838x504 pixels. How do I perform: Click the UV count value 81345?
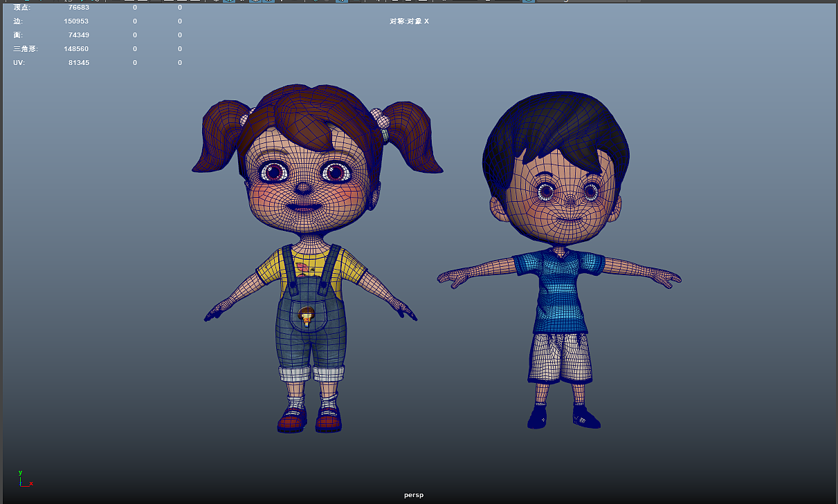(78, 63)
